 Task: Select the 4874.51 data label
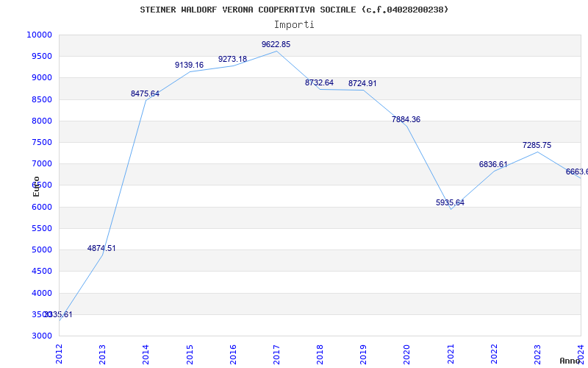pos(101,248)
